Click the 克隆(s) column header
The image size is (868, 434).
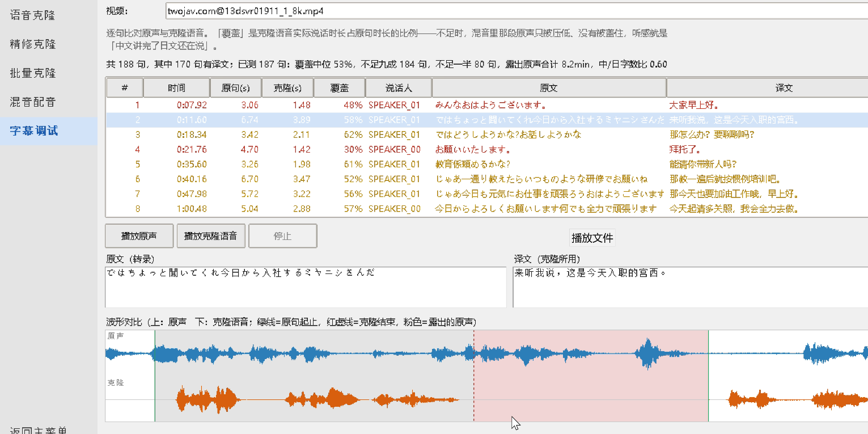pos(287,88)
